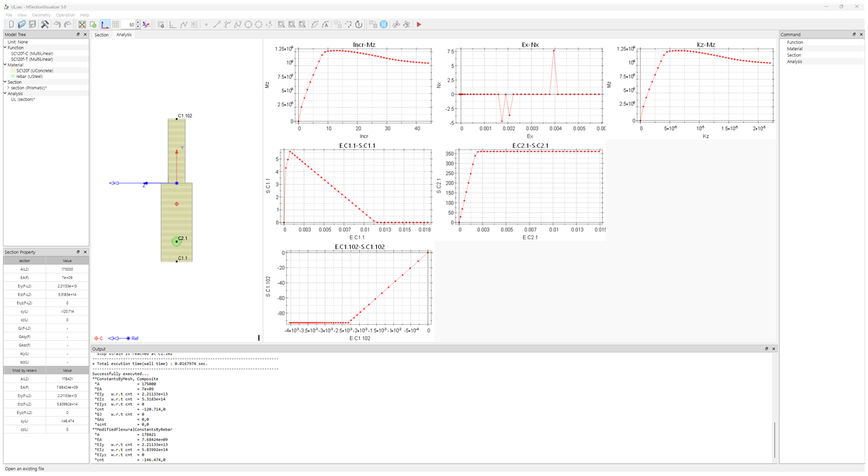Click the E.C1.1-S.C1.1 chart

(x=348, y=190)
